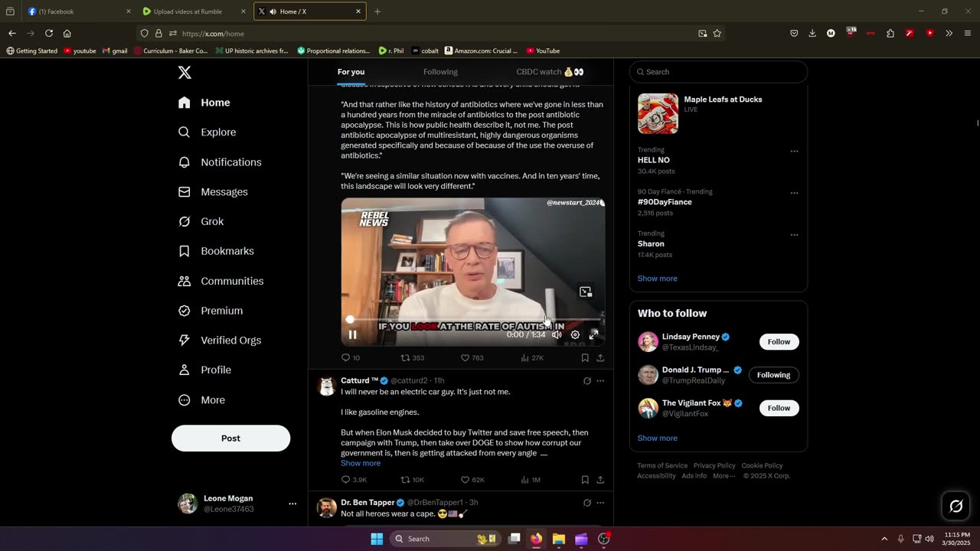
Task: Click Grok icon on Catturd post
Action: point(587,380)
